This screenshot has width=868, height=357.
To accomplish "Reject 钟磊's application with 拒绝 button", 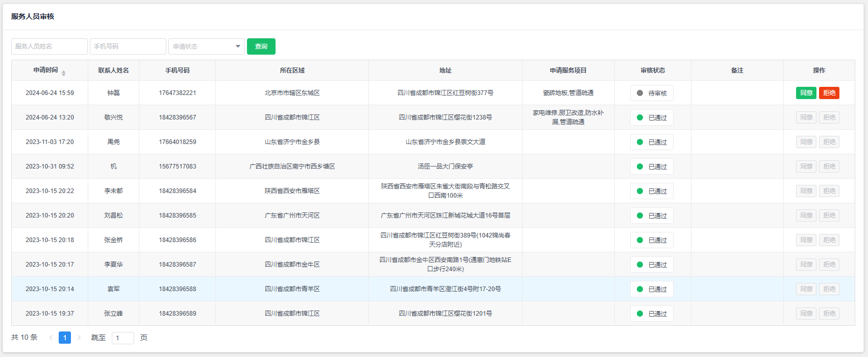I will (829, 93).
